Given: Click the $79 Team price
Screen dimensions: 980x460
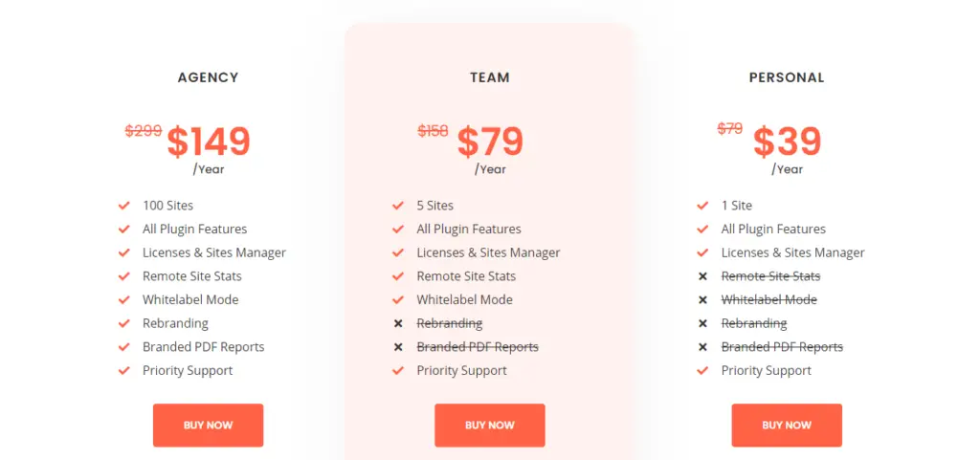Looking at the screenshot, I should (490, 142).
